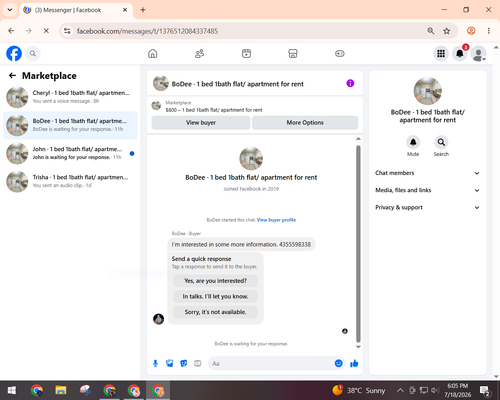Open the Windows Start button
The width and height of the screenshot is (500, 400).
tap(12, 390)
